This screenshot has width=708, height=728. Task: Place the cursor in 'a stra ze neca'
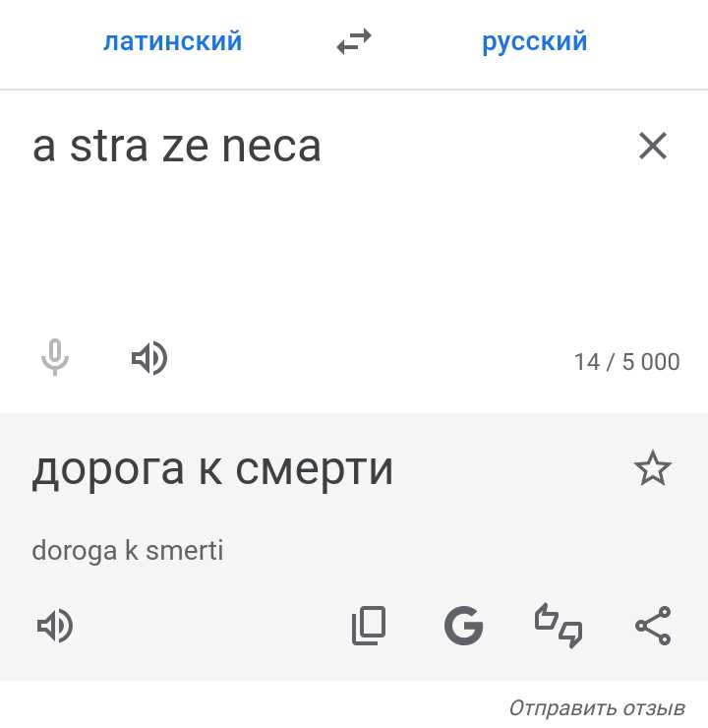click(x=176, y=147)
